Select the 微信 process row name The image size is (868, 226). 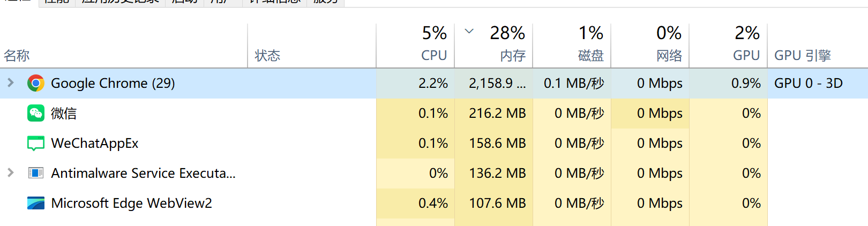point(64,114)
